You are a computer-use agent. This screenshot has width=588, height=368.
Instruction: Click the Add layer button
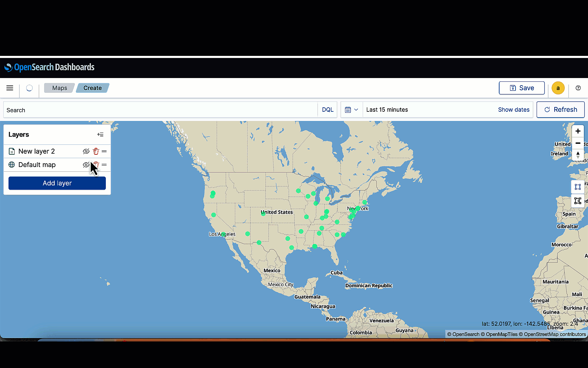[x=57, y=183]
